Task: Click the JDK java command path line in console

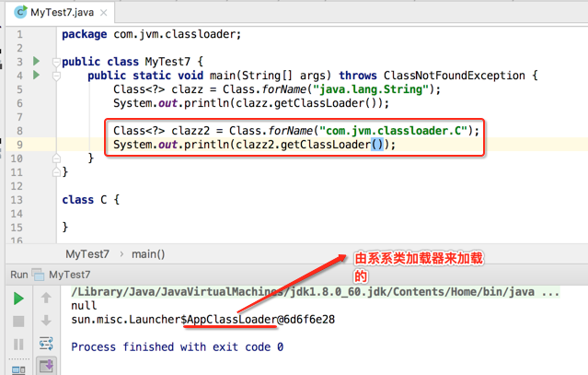Action: point(315,292)
